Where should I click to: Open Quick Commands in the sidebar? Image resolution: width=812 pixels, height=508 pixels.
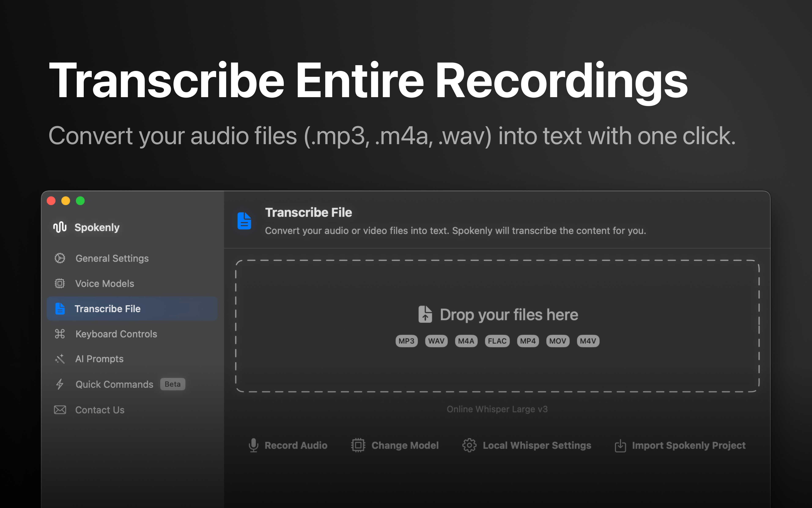132,384
